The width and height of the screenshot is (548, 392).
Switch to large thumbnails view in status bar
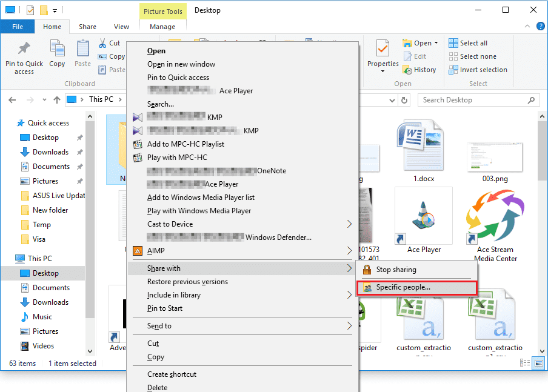click(x=538, y=364)
